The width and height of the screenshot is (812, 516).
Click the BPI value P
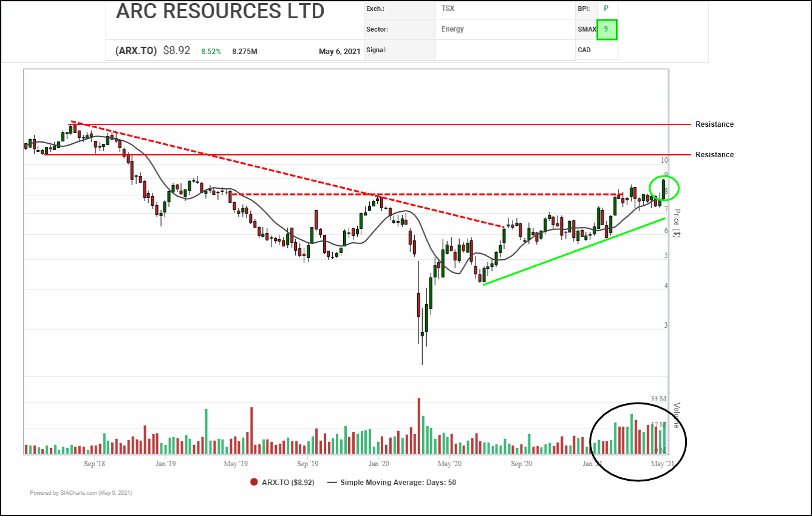[x=606, y=8]
